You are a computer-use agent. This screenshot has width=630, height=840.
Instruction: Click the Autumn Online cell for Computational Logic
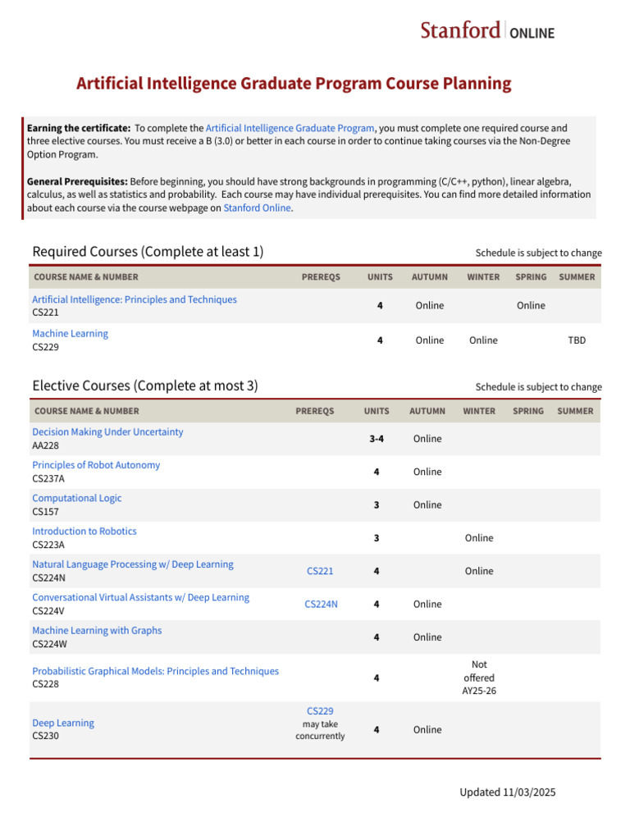(x=427, y=505)
